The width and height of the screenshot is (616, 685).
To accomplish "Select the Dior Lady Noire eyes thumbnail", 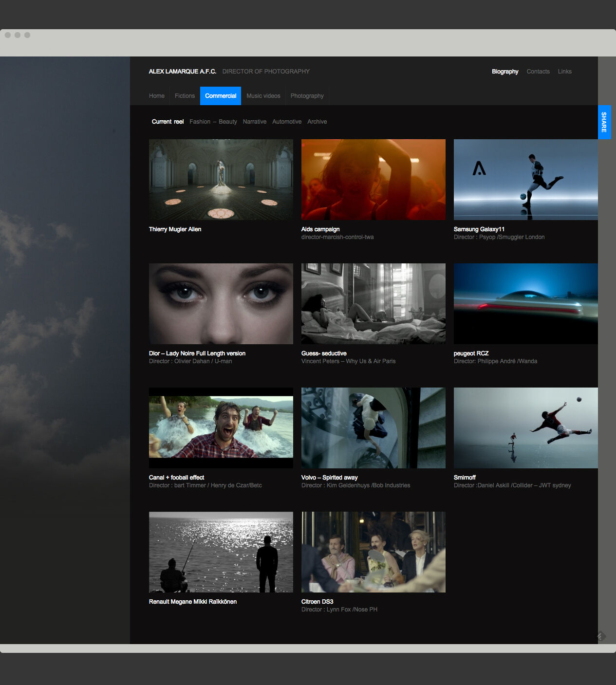I will pos(221,303).
